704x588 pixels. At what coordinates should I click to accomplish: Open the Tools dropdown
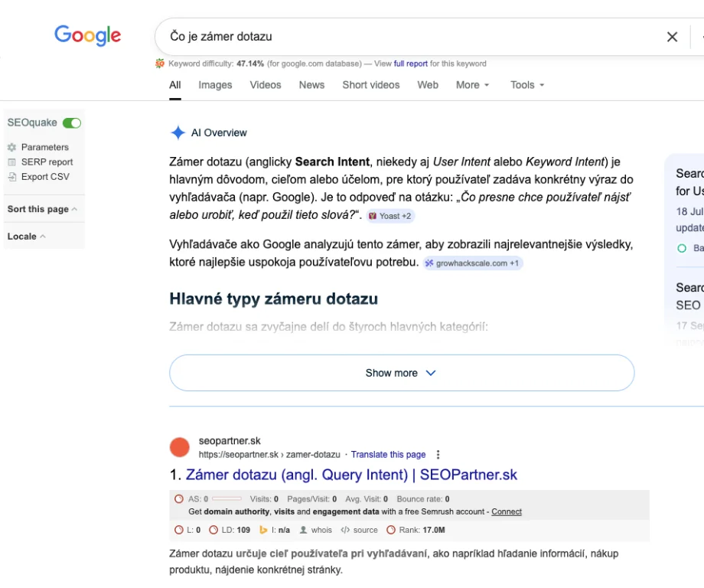tap(527, 85)
